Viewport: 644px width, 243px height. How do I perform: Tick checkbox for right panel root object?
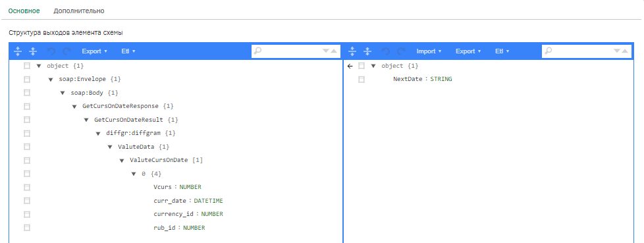(362, 66)
